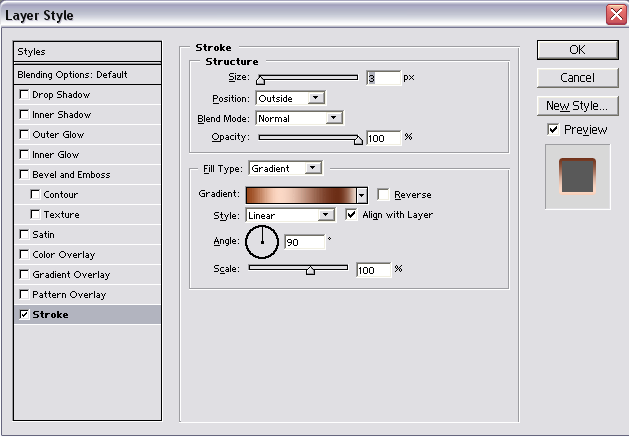
Task: Enable the Contour checkbox
Action: click(x=35, y=194)
